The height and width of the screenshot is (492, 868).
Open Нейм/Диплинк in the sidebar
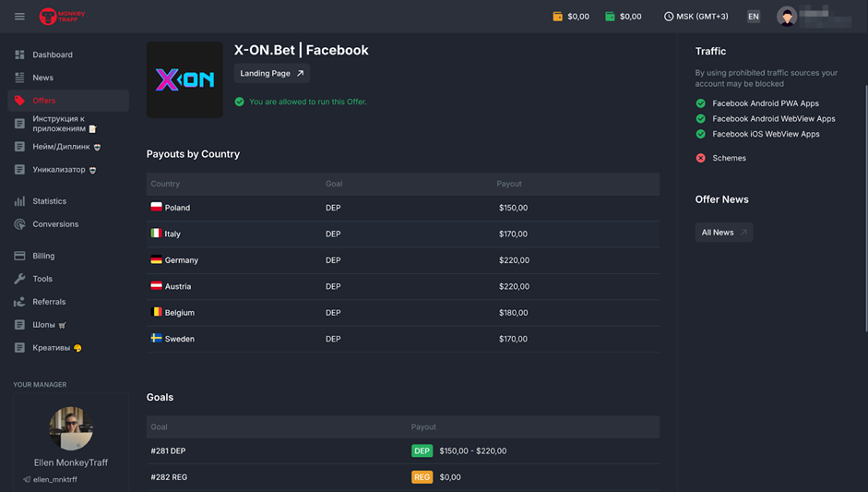coord(68,147)
